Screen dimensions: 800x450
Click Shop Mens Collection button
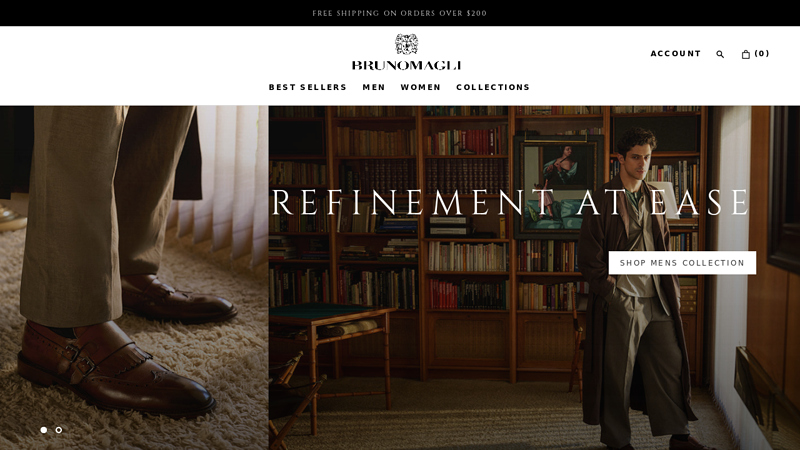[x=682, y=263]
